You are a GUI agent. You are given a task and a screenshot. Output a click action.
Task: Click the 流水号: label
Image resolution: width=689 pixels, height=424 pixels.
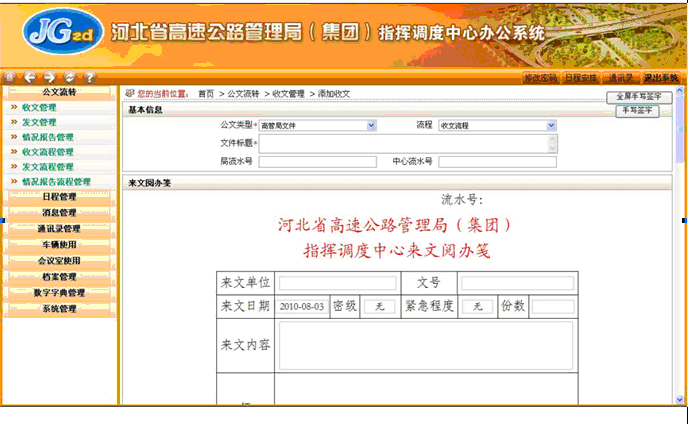462,200
